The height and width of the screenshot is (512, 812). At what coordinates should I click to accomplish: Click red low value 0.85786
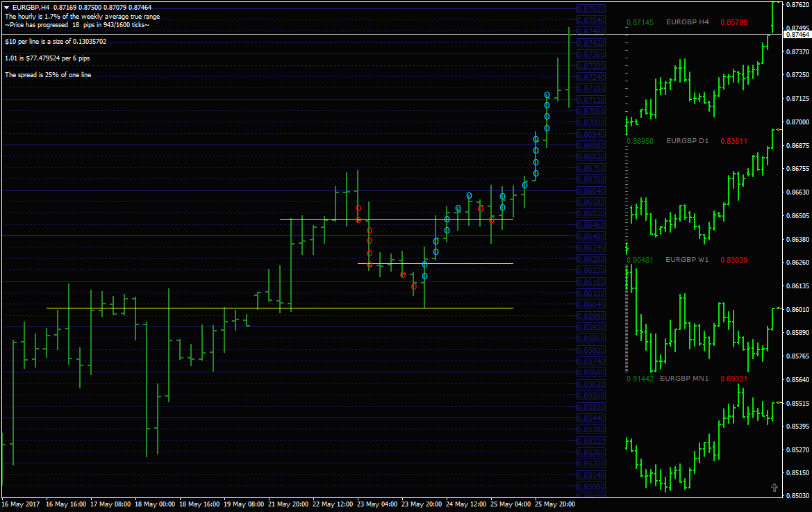coord(734,22)
